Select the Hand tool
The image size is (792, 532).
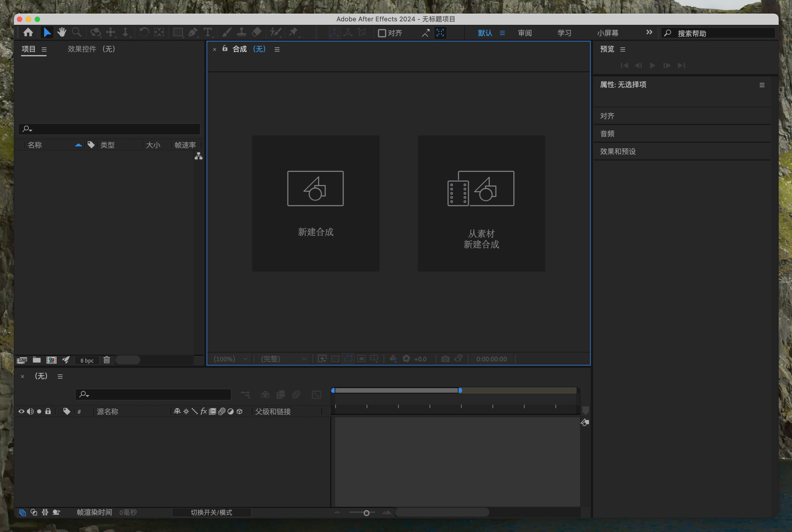tap(62, 32)
